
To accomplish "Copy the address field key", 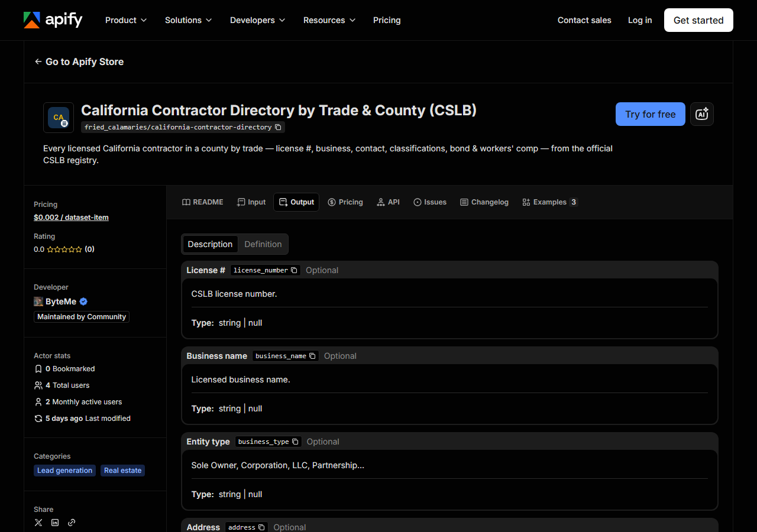I will coord(261,527).
